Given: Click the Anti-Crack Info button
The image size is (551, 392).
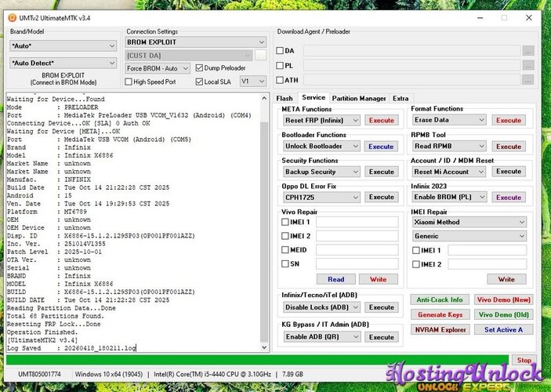Looking at the screenshot, I should tap(440, 300).
